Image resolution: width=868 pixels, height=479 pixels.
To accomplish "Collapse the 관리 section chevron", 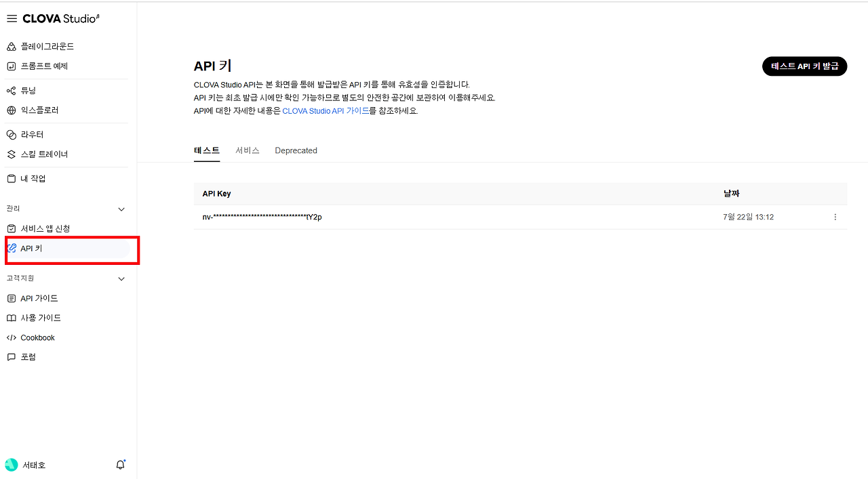I will point(121,209).
